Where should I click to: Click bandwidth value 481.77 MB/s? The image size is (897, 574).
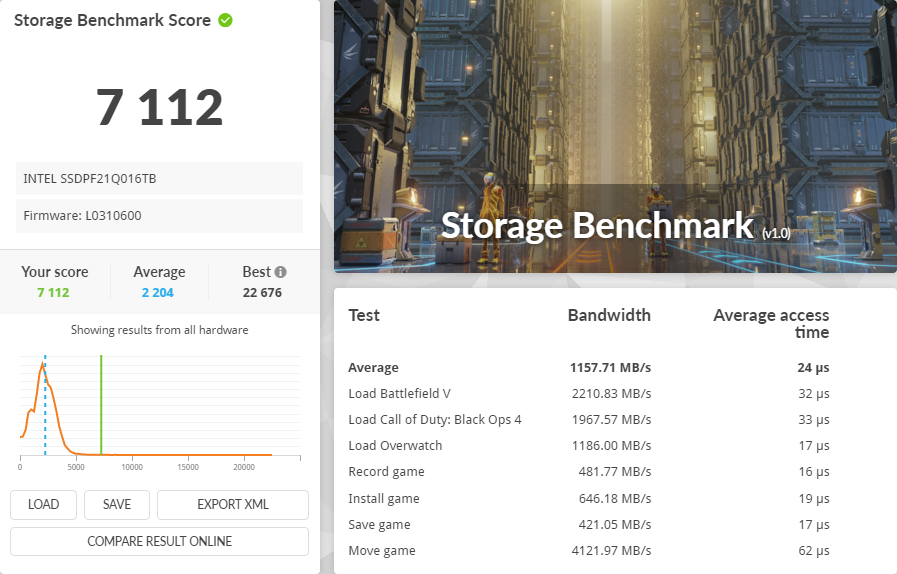pyautogui.click(x=615, y=472)
